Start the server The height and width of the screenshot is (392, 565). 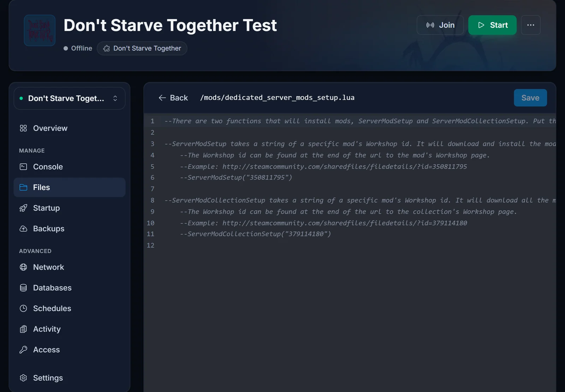click(x=492, y=25)
